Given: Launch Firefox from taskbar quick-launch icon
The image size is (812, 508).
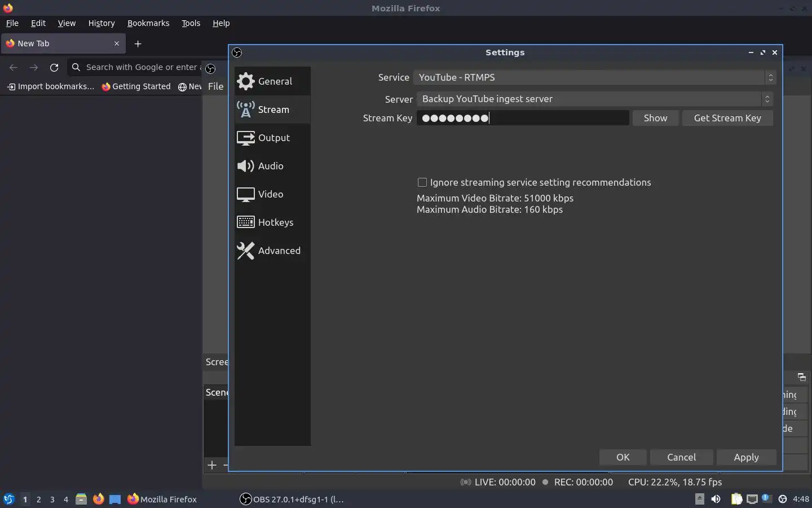Looking at the screenshot, I should [98, 499].
